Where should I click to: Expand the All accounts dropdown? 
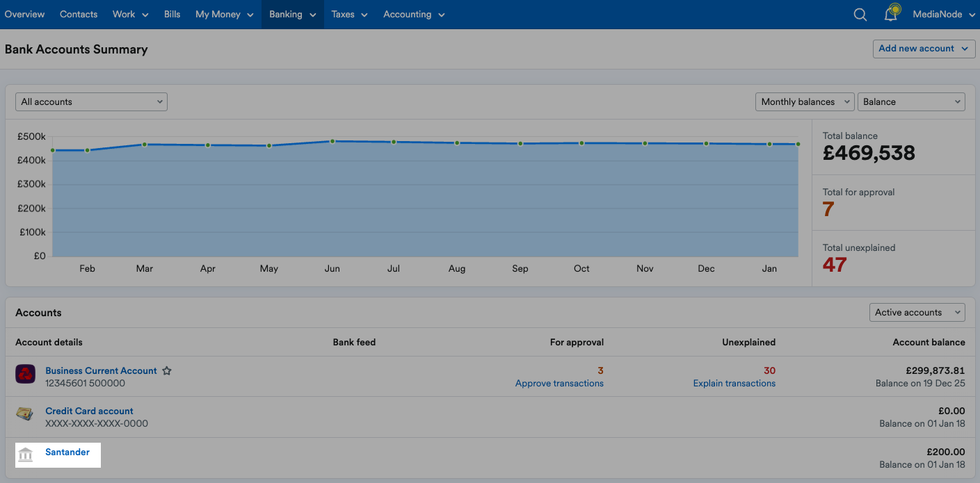tap(91, 101)
